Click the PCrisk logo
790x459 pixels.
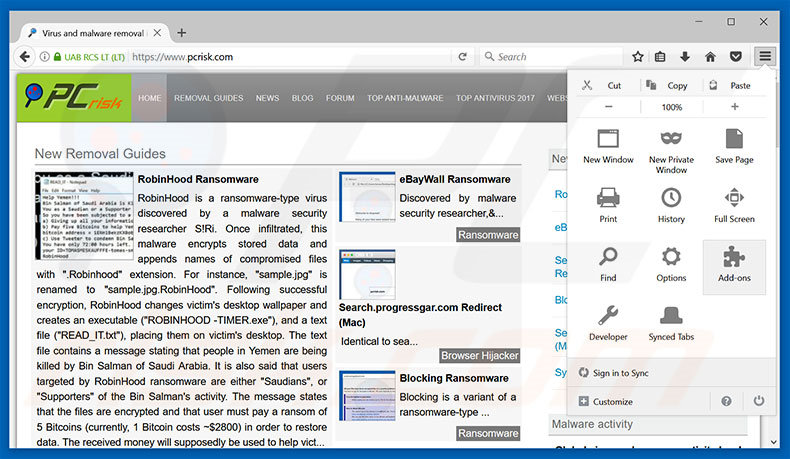click(74, 98)
